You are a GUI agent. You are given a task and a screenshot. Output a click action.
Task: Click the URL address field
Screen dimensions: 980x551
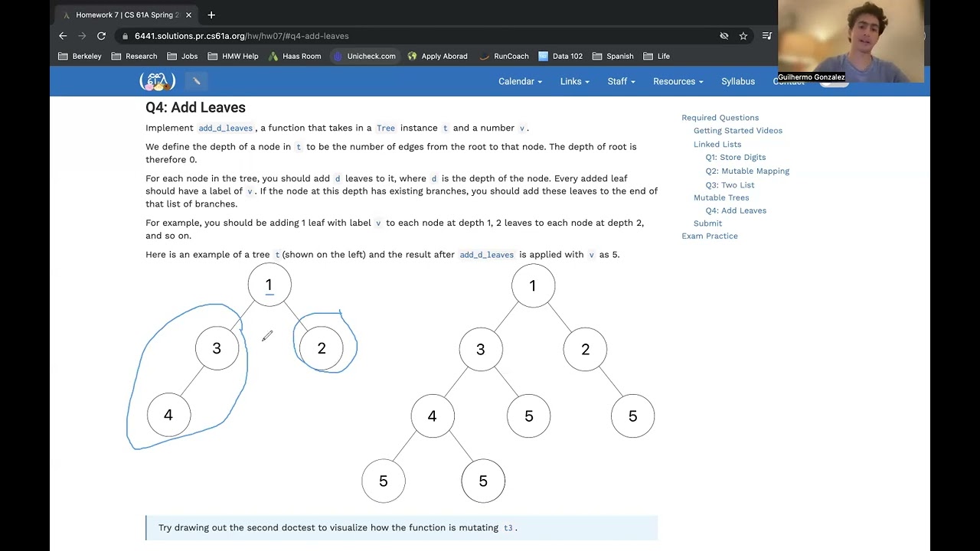421,36
